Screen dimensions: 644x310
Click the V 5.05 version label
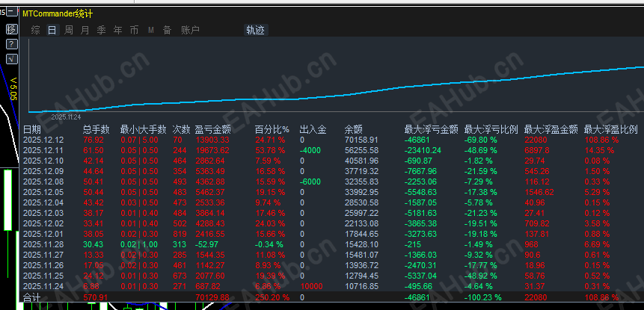tap(13, 89)
